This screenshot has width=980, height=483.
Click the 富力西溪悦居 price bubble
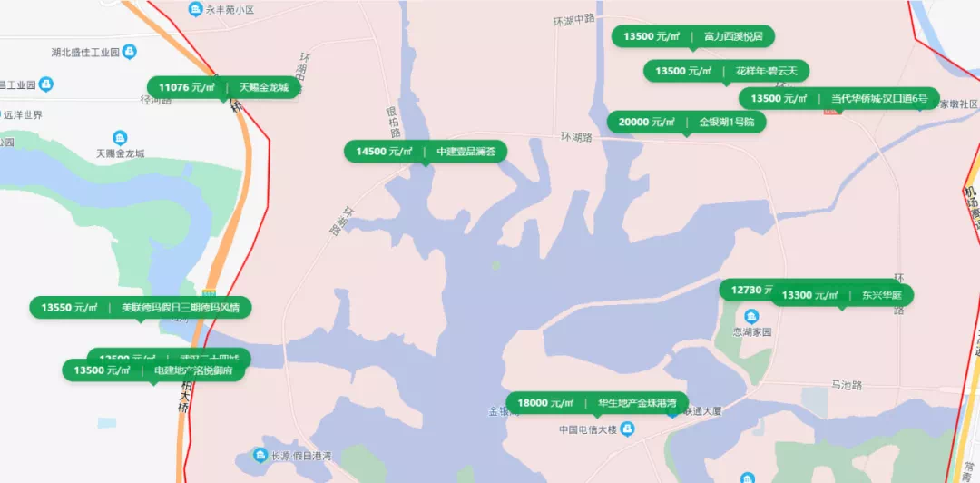693,37
